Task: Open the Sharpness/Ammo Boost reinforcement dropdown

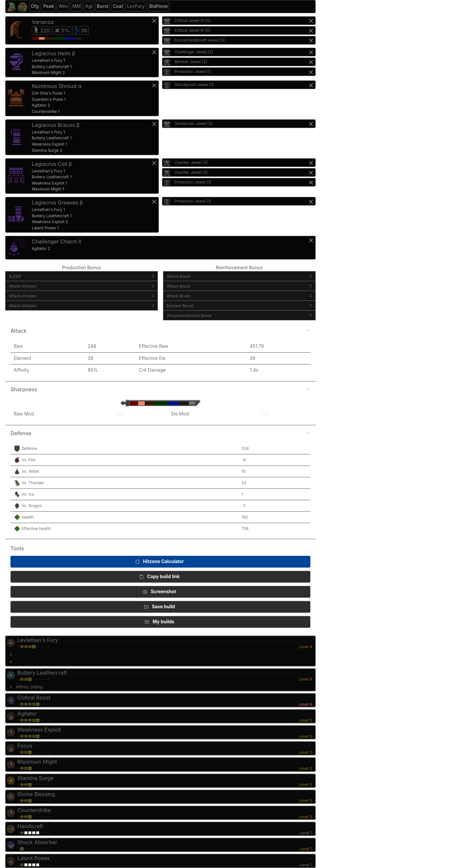Action: [239, 315]
